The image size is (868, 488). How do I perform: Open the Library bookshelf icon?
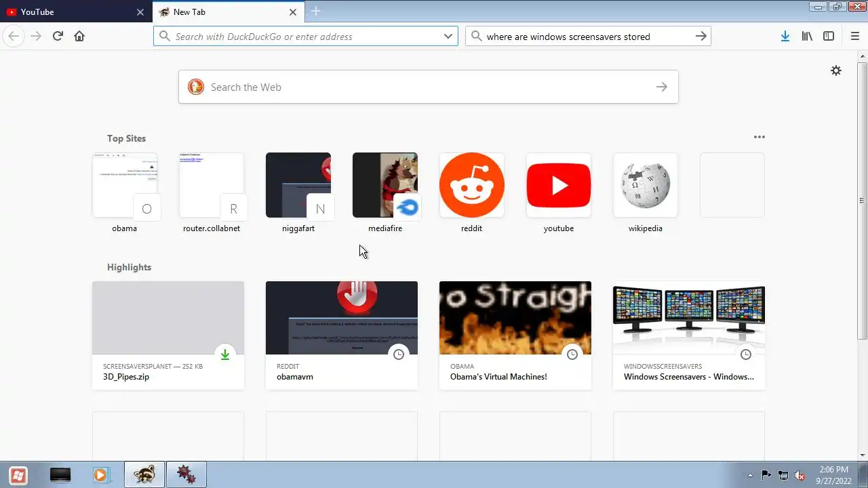(807, 36)
